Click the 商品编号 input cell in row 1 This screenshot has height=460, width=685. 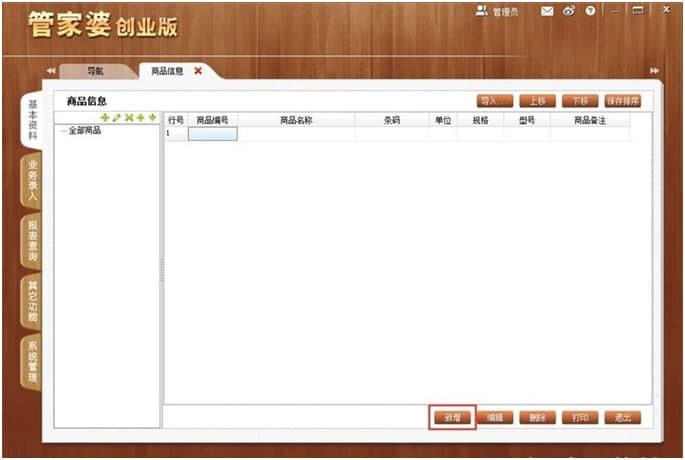pos(212,133)
